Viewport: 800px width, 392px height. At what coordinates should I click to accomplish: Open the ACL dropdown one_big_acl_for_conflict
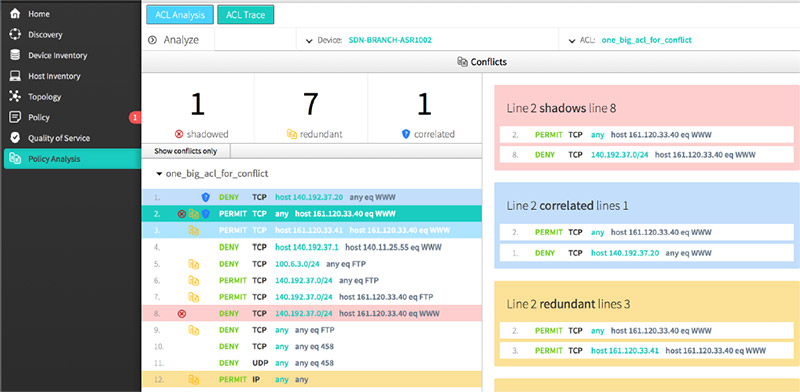coord(647,40)
